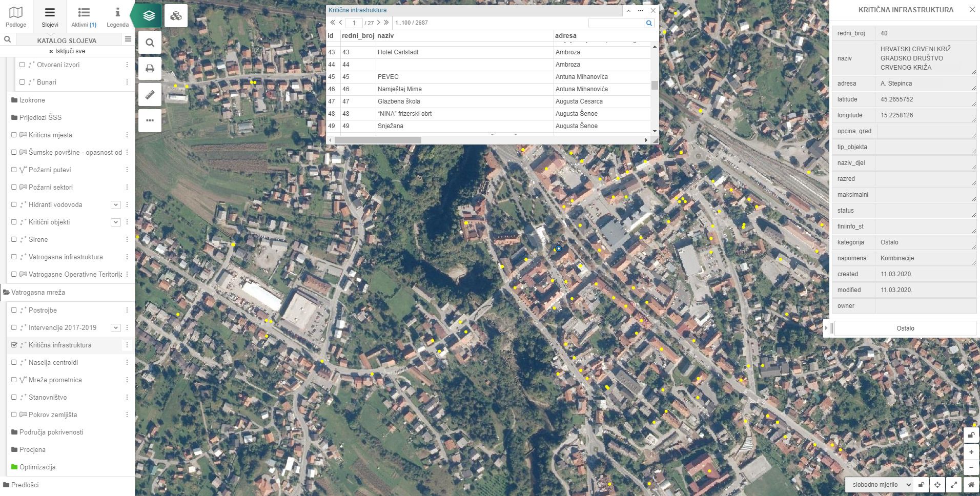Open the 3D cubes tool
Image resolution: width=980 pixels, height=496 pixels.
176,16
